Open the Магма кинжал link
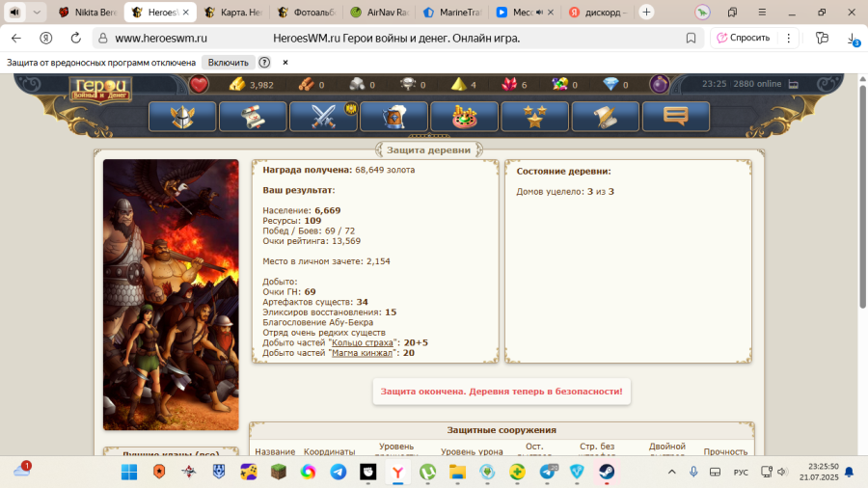Image resolution: width=868 pixels, height=488 pixels. tap(362, 353)
